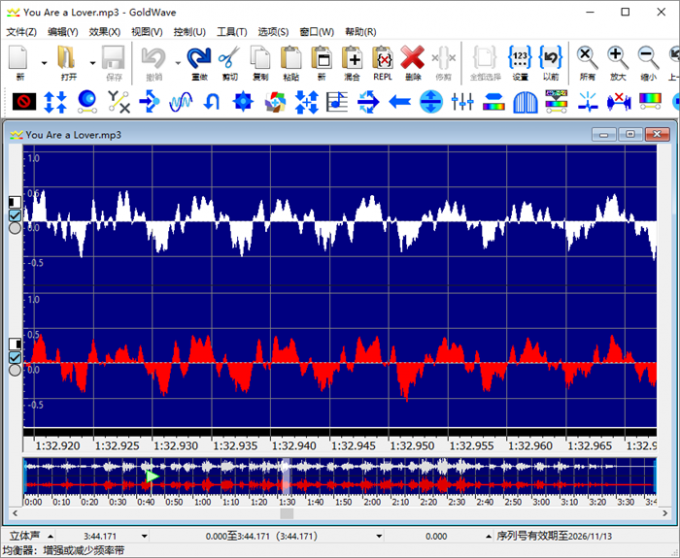This screenshot has width=680, height=558.
Task: Open the 3:44.171 length format dropdown
Action: 144,537
